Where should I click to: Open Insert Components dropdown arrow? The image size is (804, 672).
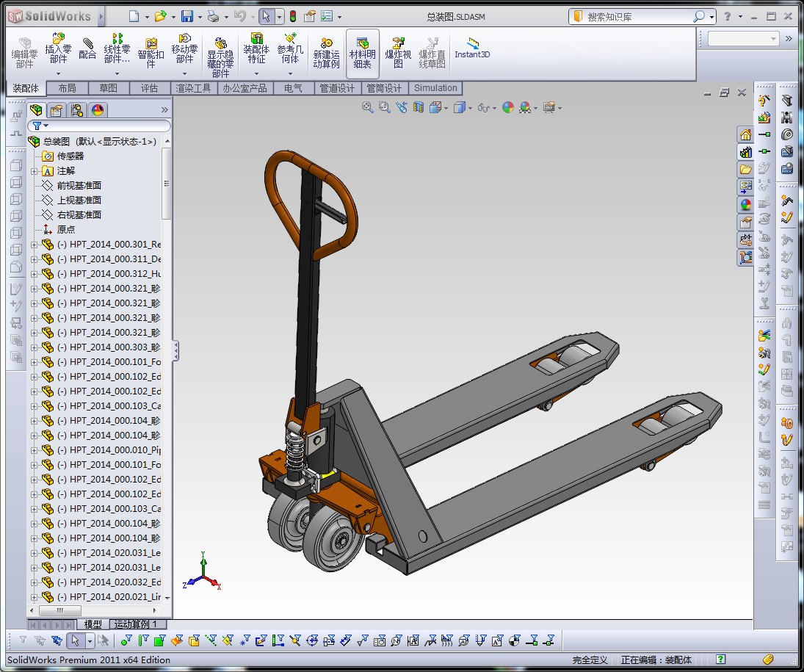pos(58,73)
